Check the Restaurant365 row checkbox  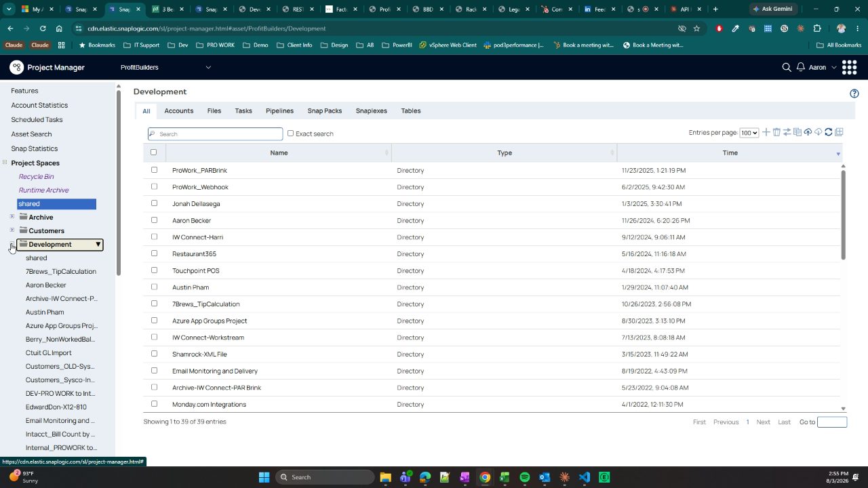(154, 253)
